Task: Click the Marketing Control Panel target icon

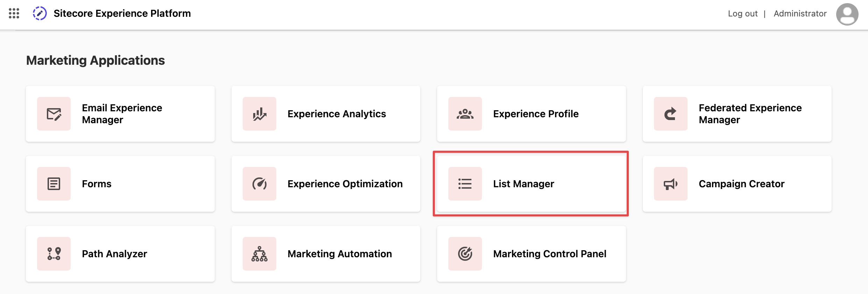Action: pyautogui.click(x=465, y=254)
